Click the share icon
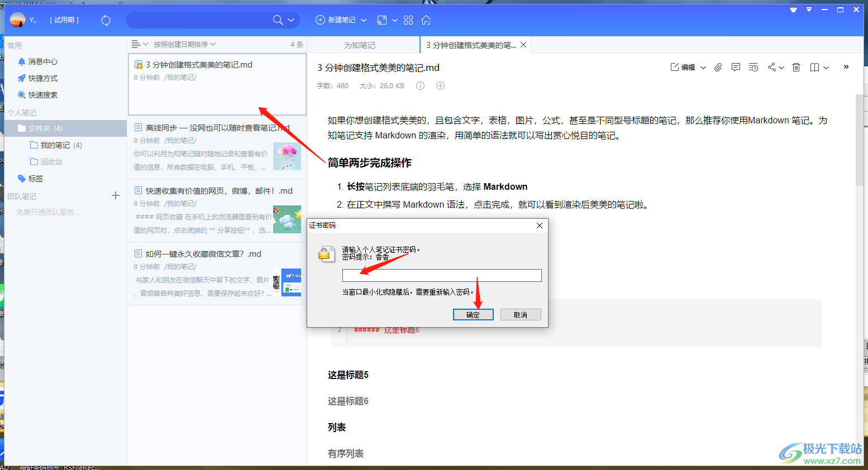The width and height of the screenshot is (868, 470). click(772, 67)
